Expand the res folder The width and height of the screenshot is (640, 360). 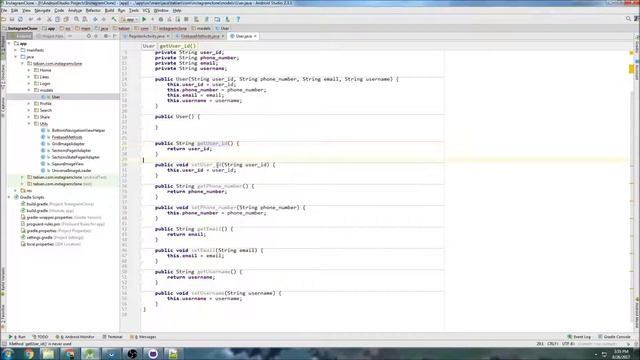[x=16, y=191]
